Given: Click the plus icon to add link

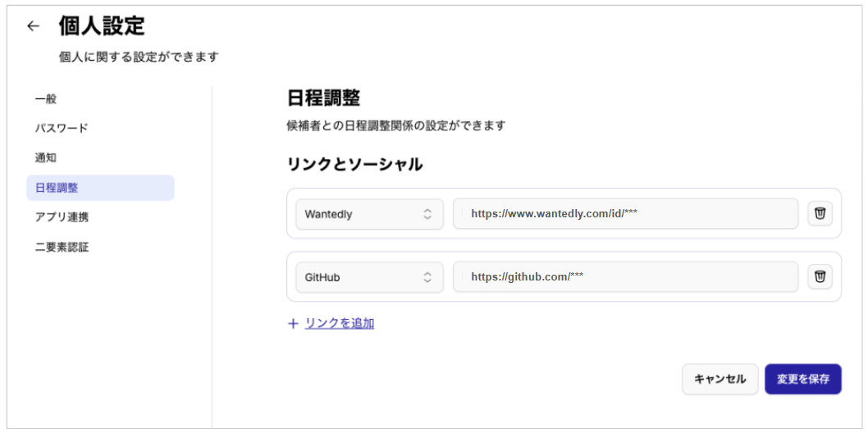Looking at the screenshot, I should tap(293, 324).
